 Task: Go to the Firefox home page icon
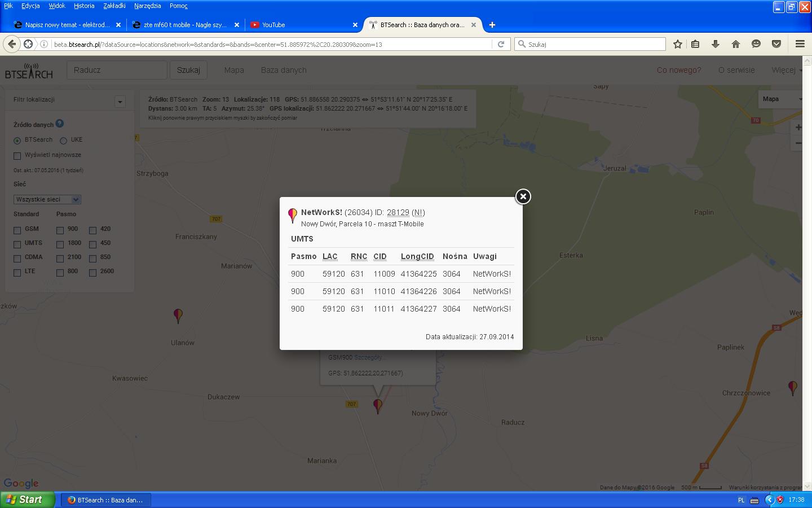(736, 44)
